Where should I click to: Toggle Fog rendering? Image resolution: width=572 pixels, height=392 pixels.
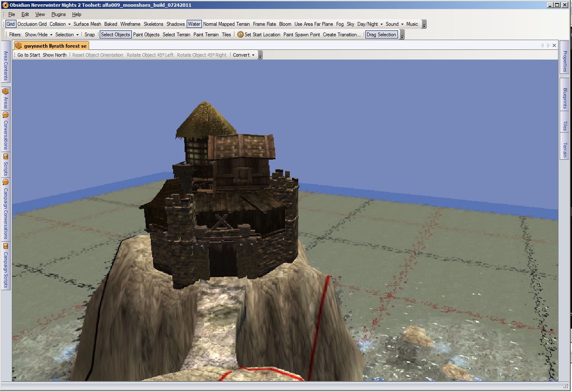click(340, 24)
